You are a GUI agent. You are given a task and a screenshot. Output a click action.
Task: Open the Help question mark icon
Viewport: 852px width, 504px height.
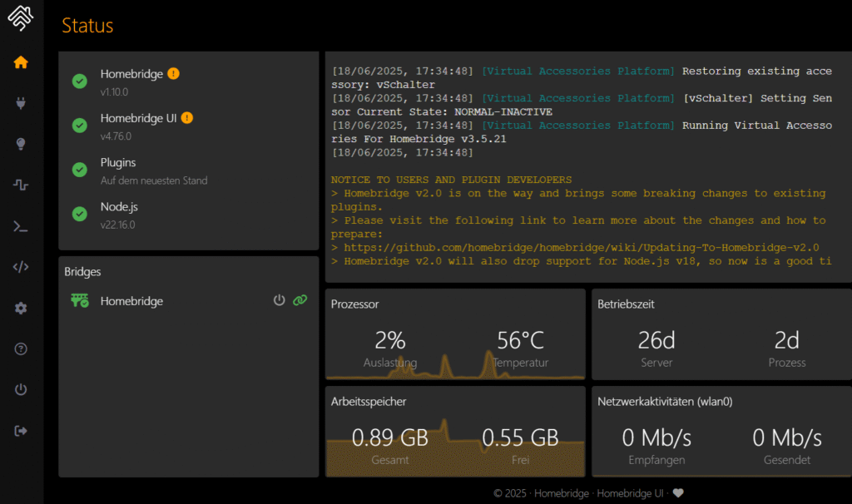(21, 348)
